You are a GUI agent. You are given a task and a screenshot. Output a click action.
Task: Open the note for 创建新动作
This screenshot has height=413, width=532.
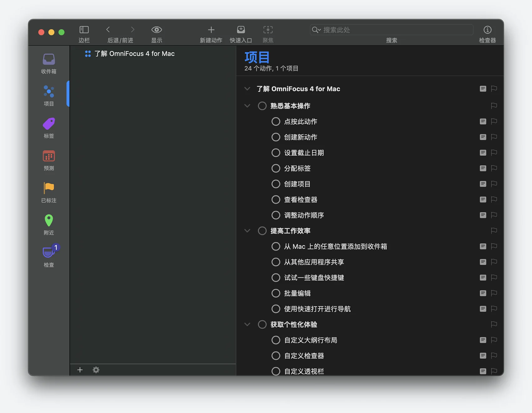pos(483,137)
